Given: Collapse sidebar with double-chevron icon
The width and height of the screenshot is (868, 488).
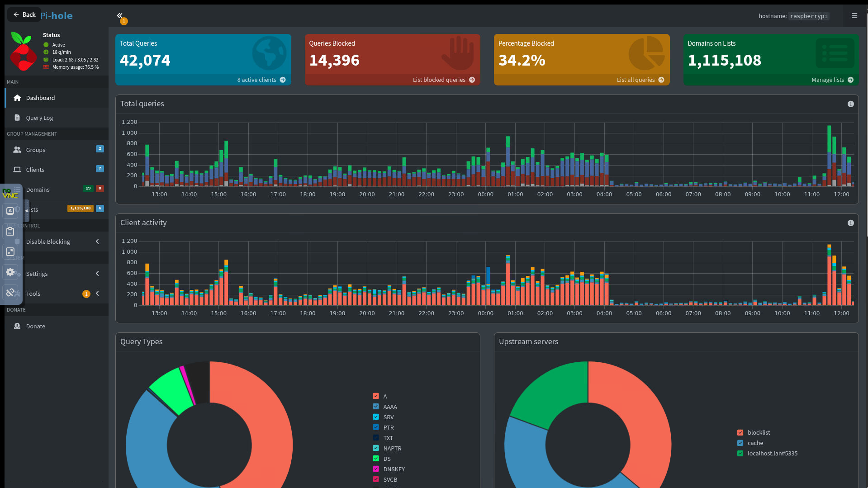Looking at the screenshot, I should coord(119,16).
